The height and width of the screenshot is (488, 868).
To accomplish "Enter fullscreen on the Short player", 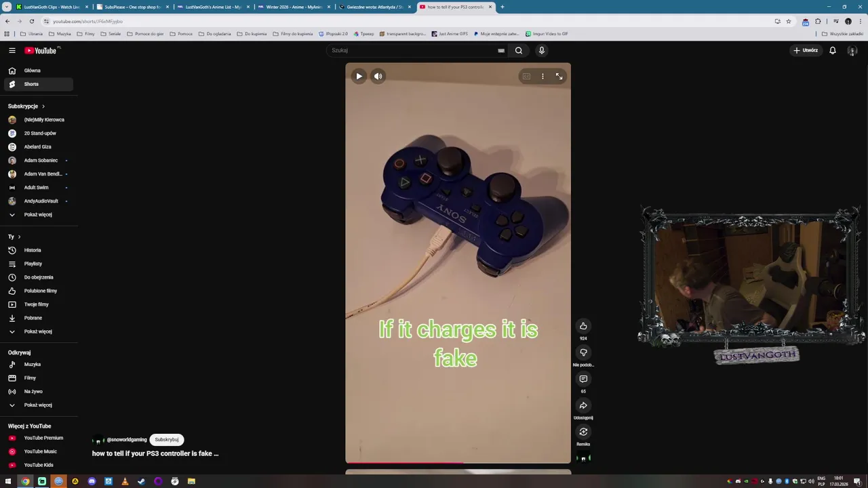I will (x=559, y=77).
